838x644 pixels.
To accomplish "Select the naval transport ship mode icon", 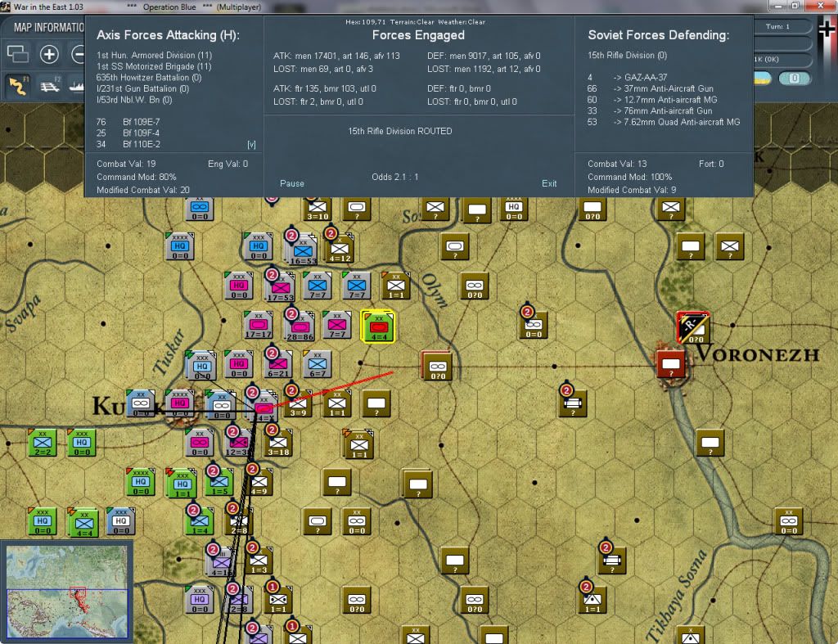I will (x=76, y=85).
